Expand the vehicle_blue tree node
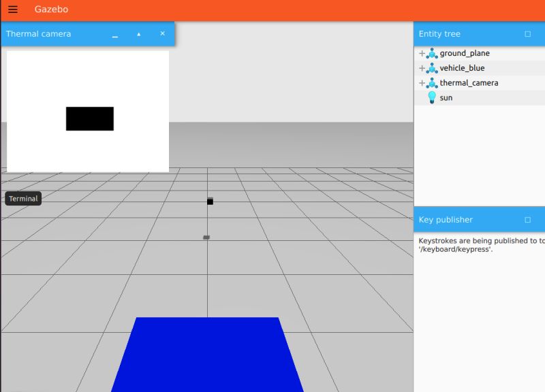 point(422,68)
